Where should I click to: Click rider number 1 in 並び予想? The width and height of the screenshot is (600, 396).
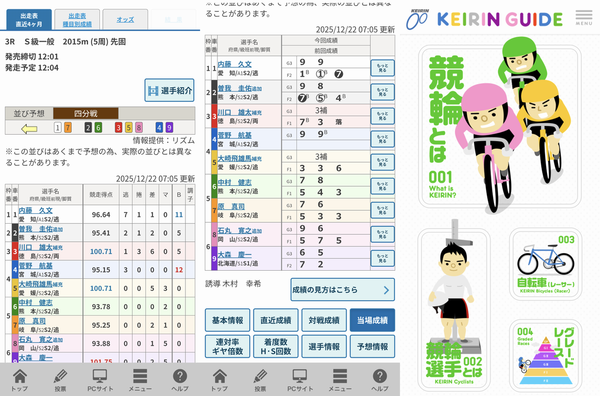57,127
